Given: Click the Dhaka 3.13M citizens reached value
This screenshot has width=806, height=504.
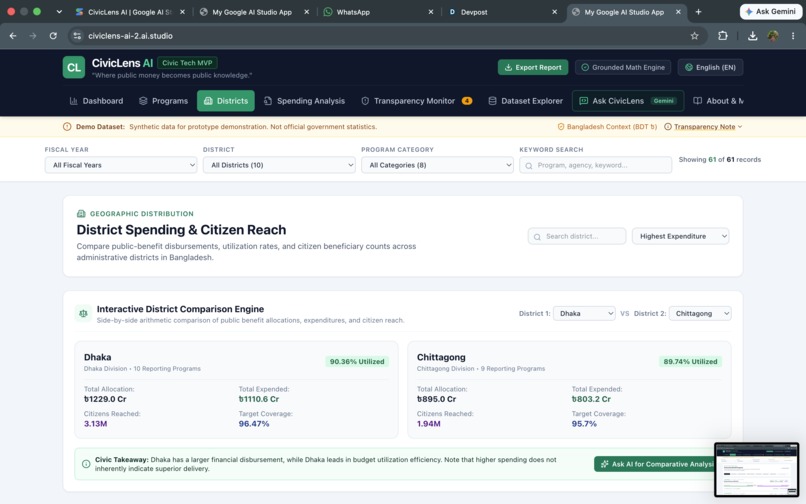Looking at the screenshot, I should 96,424.
